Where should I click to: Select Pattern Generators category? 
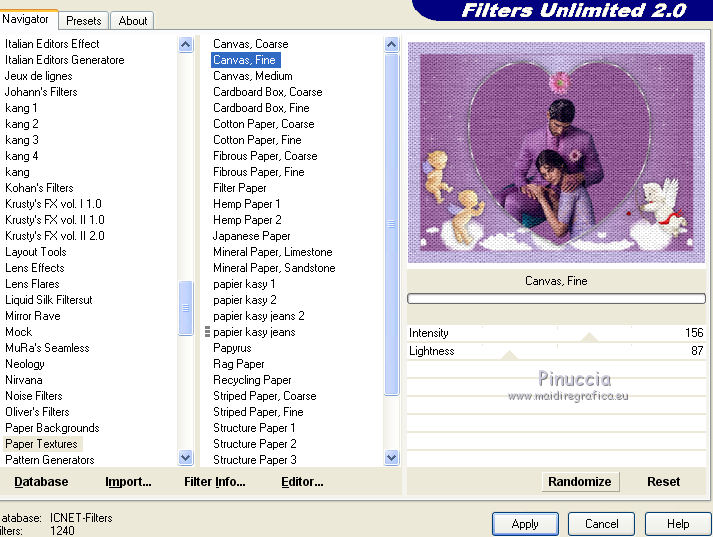(50, 460)
